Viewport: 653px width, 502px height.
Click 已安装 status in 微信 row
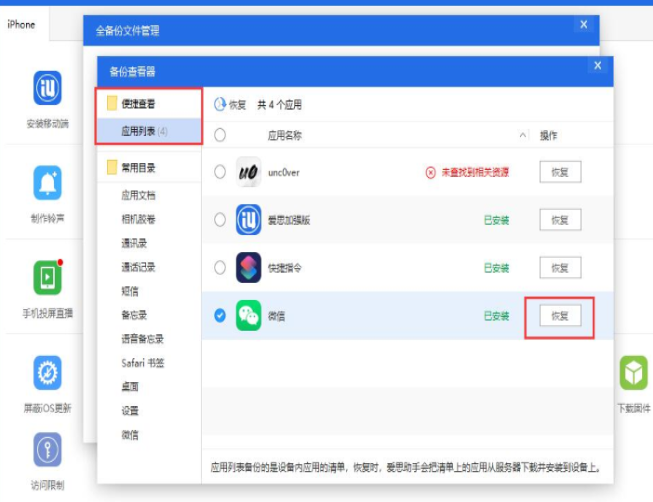496,316
